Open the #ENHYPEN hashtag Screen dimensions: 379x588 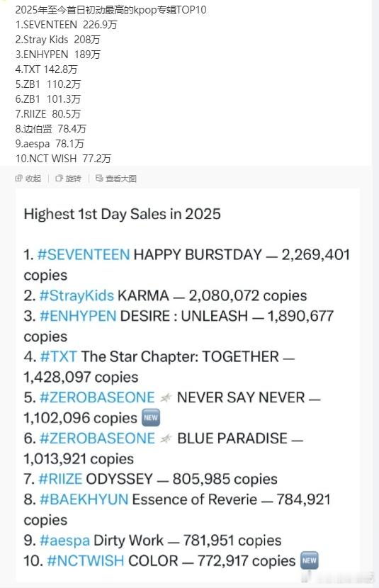[78, 316]
